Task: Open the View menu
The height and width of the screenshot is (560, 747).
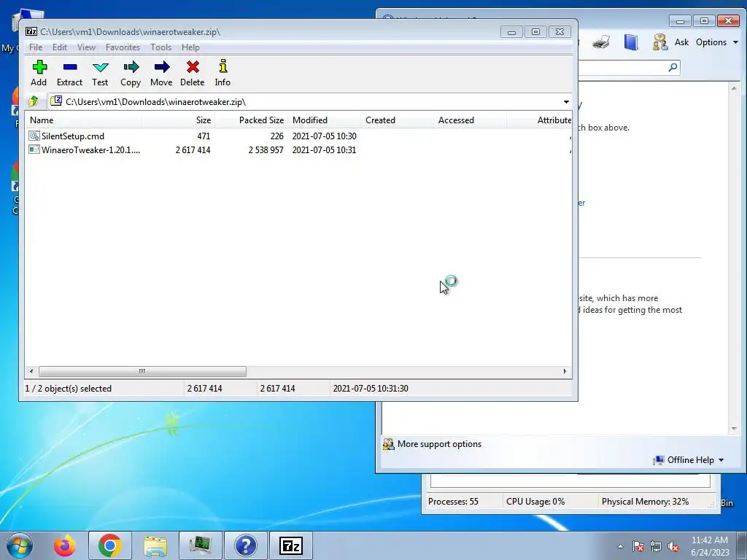Action: pos(86,47)
